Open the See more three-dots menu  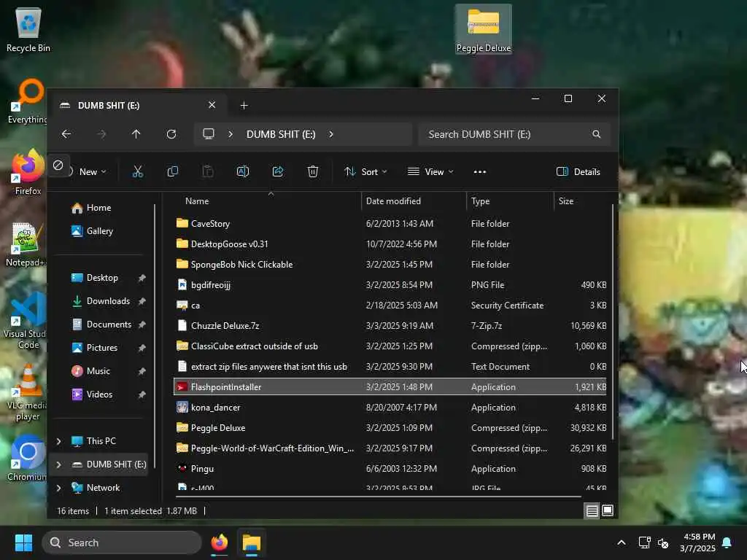click(x=480, y=172)
